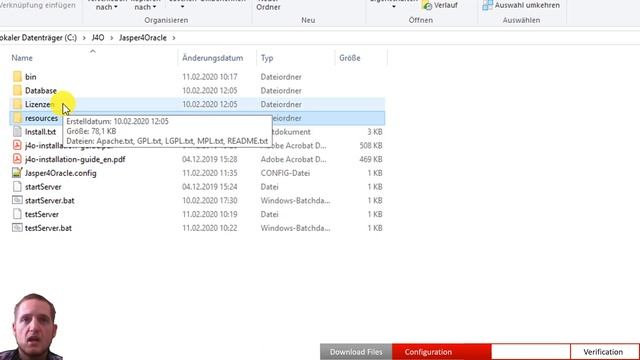The image size is (640, 360).
Task: Select the file name testServer.bat
Action: (x=49, y=228)
